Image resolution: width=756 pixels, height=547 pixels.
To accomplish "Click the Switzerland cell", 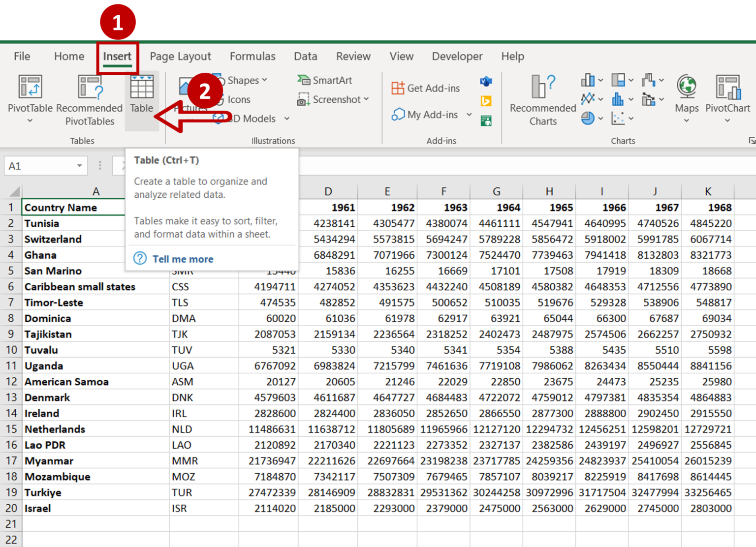I will 74,239.
